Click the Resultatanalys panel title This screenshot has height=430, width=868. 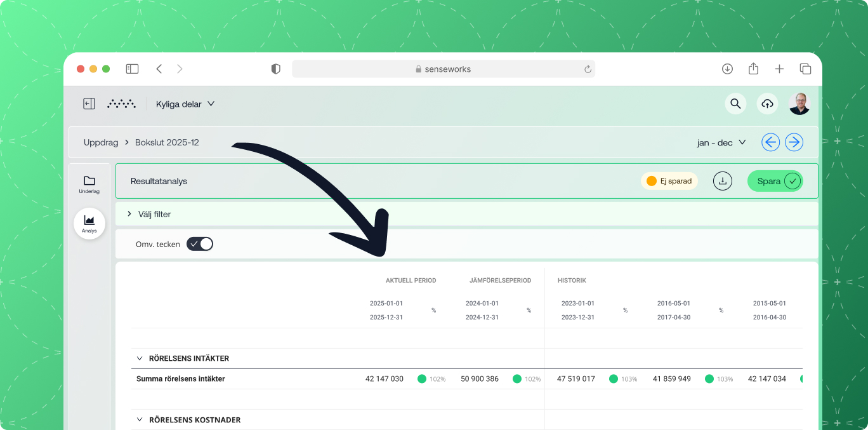[x=159, y=181]
